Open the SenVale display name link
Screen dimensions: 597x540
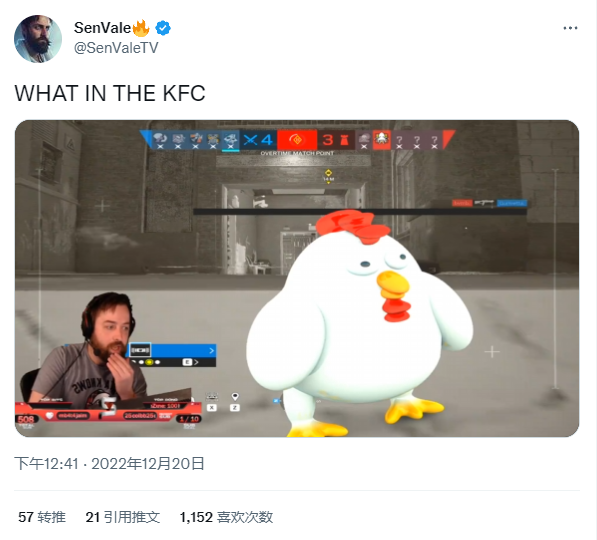point(102,28)
